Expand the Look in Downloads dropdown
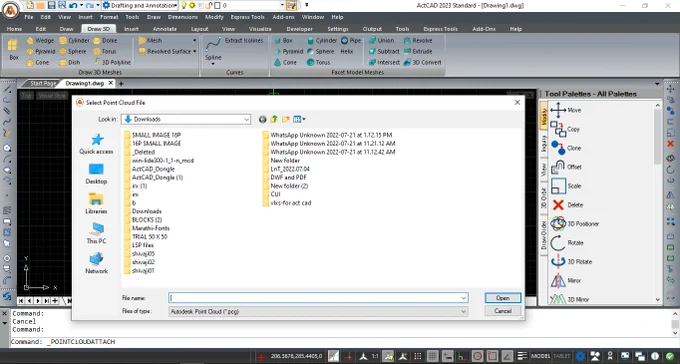Screen dimensions: 680x364 [246, 119]
